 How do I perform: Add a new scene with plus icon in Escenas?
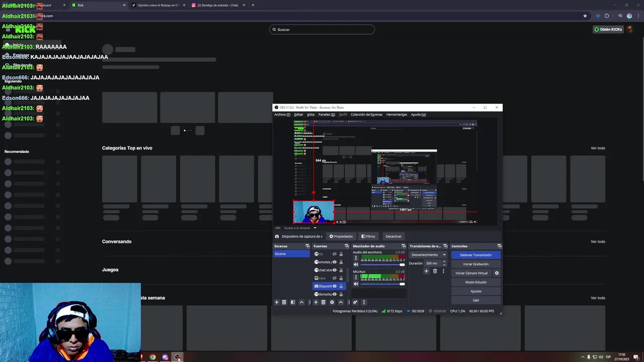point(276,302)
